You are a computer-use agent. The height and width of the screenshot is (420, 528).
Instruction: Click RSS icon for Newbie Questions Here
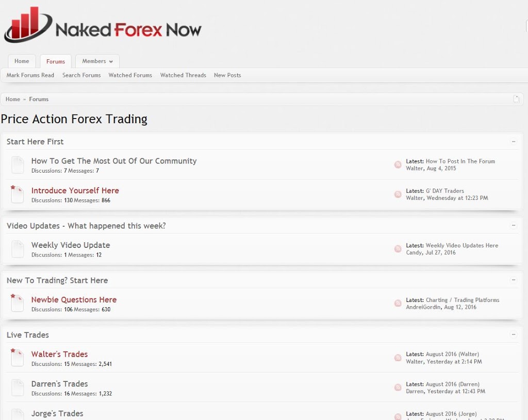[x=398, y=303]
